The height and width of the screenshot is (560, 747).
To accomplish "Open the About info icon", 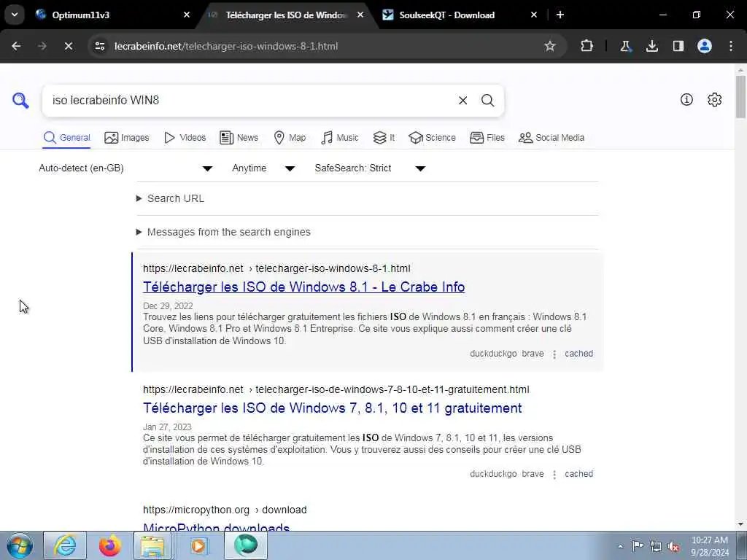I will click(686, 99).
